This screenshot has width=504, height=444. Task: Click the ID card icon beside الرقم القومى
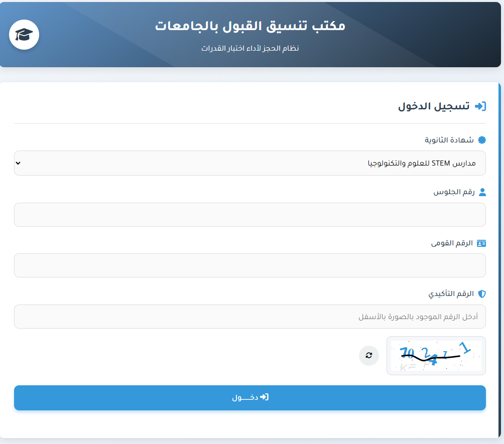tap(481, 243)
